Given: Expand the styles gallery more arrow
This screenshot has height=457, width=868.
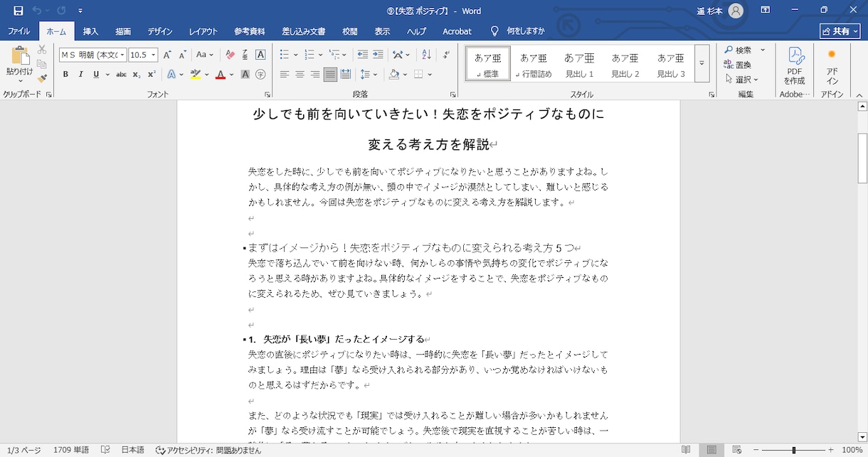Looking at the screenshot, I should [x=702, y=63].
